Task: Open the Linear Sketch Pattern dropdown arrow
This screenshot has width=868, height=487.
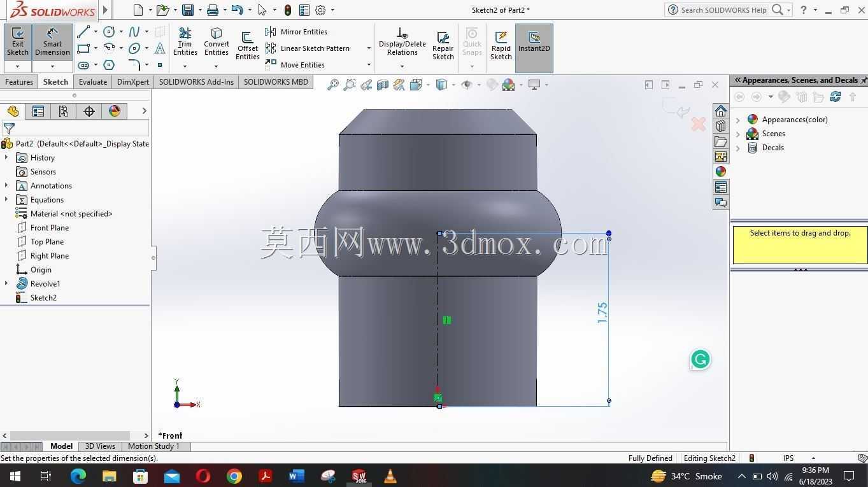Action: pyautogui.click(x=369, y=48)
